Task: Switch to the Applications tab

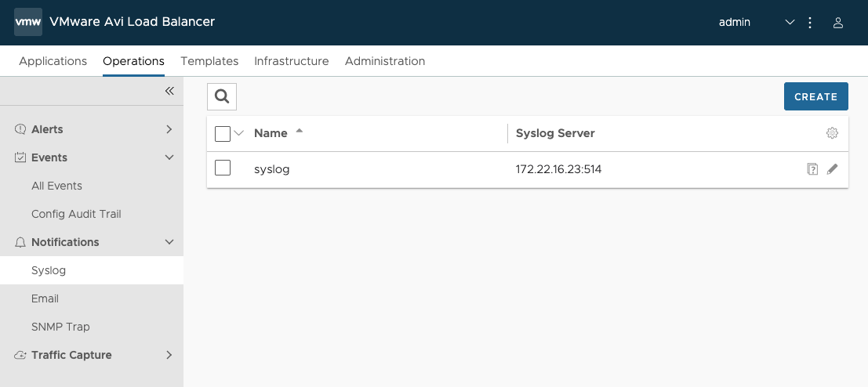Action: pos(53,61)
